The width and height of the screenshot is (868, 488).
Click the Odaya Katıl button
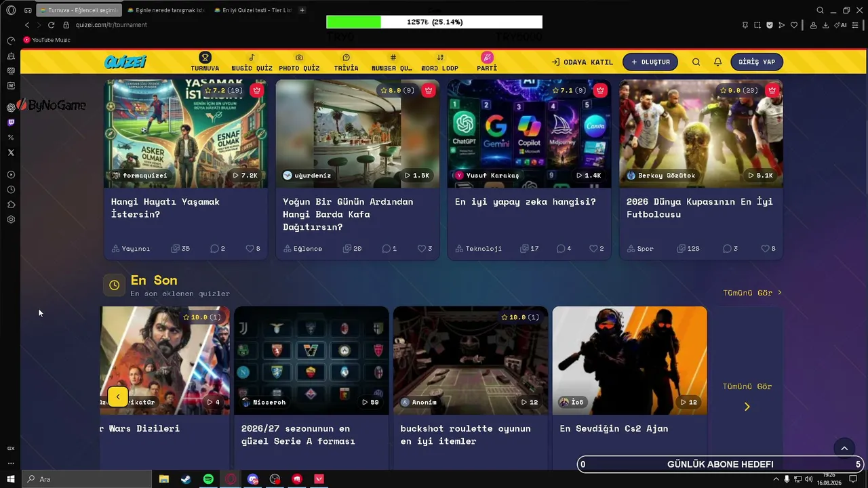coord(582,62)
